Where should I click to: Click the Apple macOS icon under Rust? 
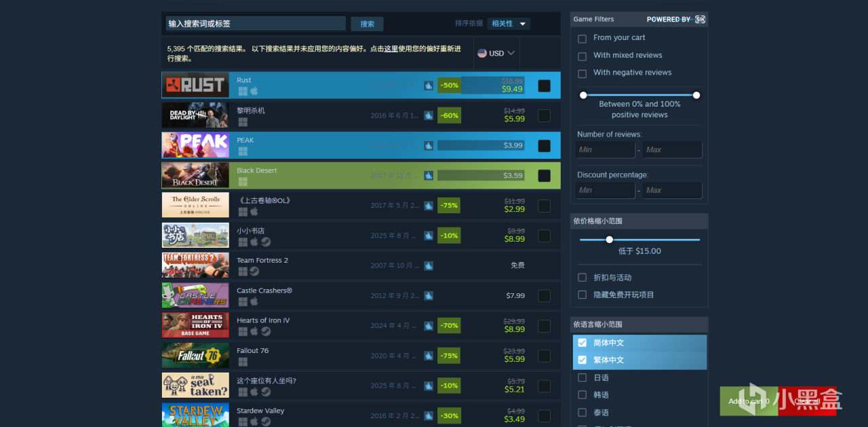(x=254, y=91)
